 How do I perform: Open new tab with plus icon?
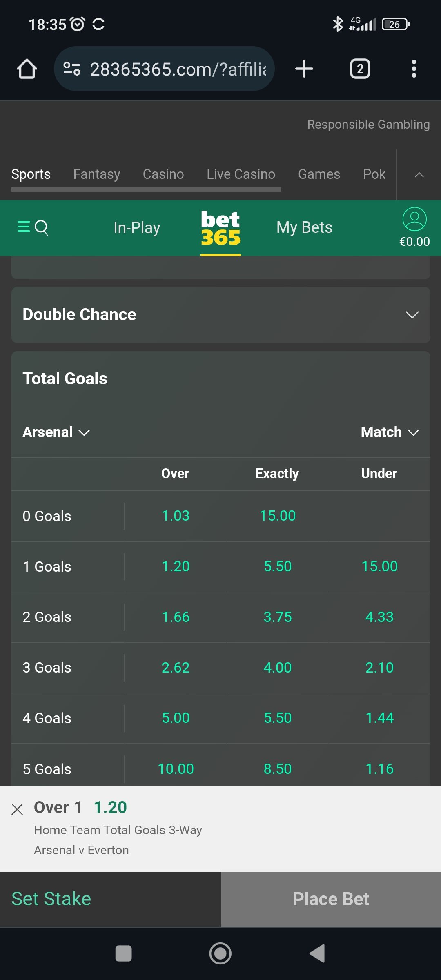304,69
